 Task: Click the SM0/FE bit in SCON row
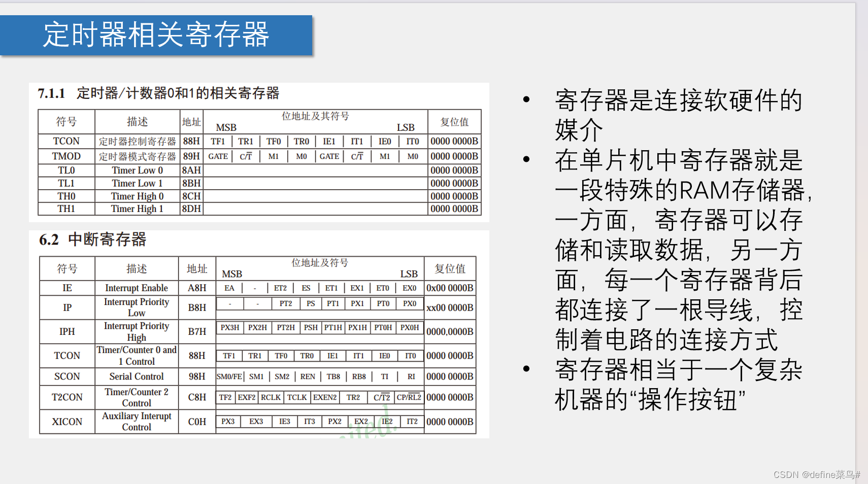pos(229,376)
